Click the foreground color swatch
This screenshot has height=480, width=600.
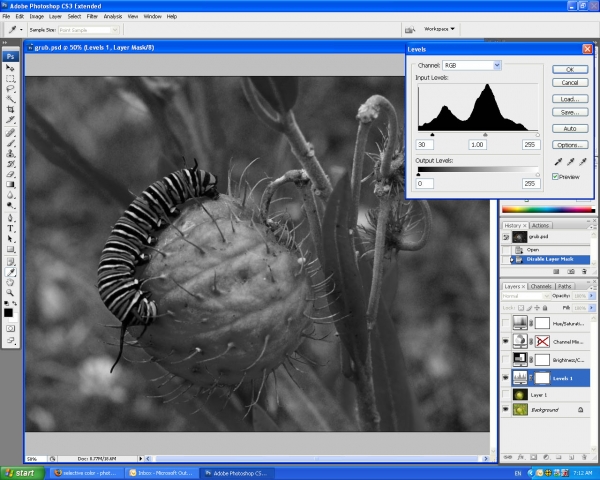pos(8,313)
